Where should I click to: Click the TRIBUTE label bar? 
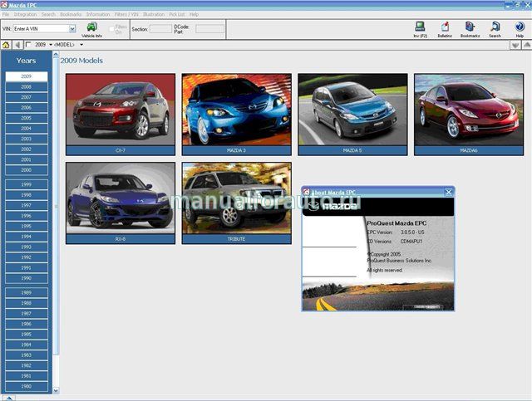pos(236,239)
